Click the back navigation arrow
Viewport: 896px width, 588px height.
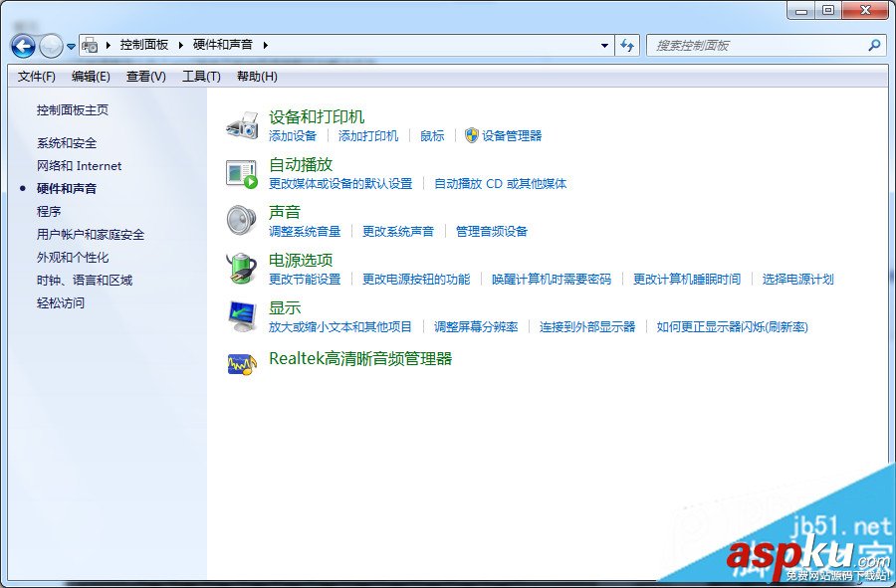coord(22,45)
